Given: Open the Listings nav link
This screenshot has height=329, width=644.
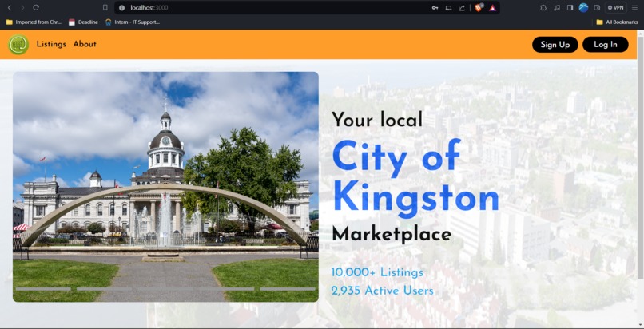Looking at the screenshot, I should [51, 44].
